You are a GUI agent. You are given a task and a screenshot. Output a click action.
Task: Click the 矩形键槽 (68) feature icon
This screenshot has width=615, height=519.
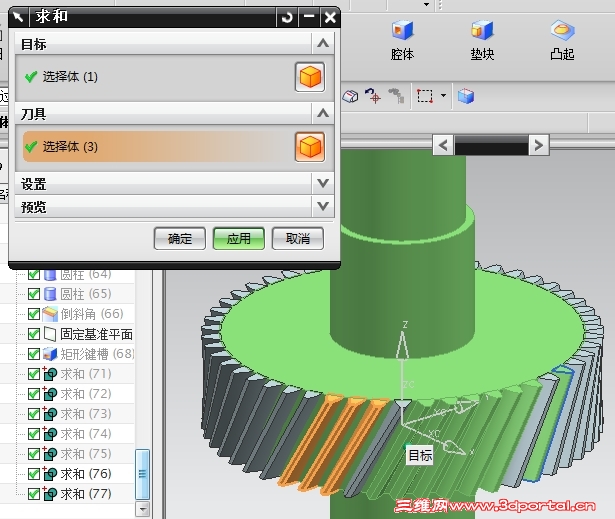[x=50, y=354]
